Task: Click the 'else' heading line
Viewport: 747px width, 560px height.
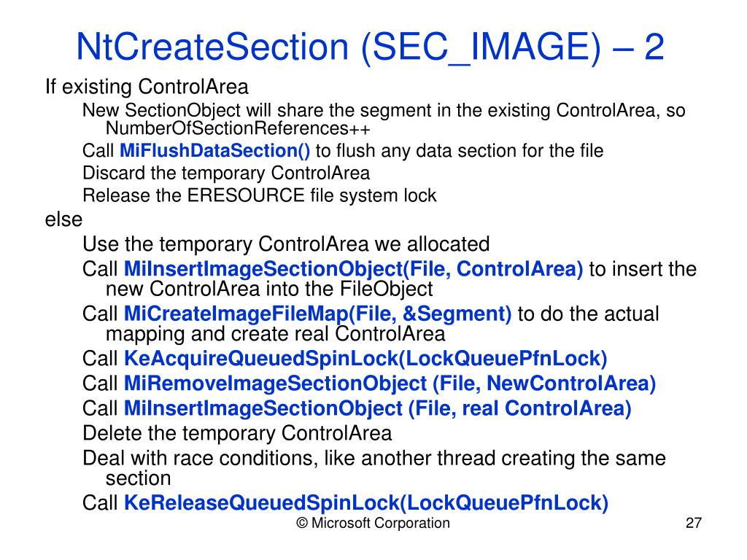Action: point(63,219)
